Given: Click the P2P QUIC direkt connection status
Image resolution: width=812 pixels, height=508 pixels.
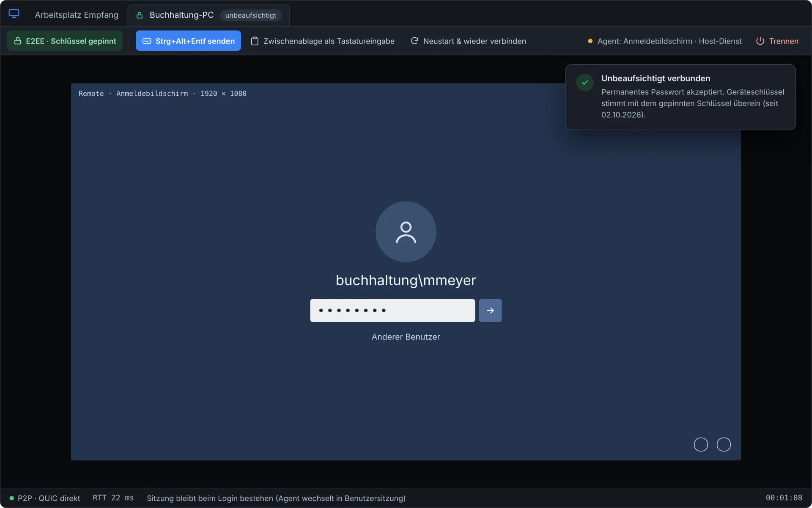Looking at the screenshot, I should coord(45,498).
